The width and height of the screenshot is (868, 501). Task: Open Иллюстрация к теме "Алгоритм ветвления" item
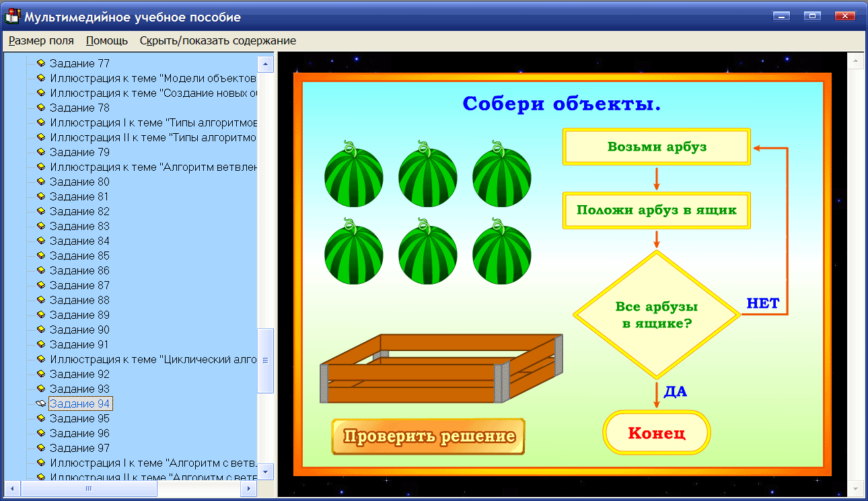point(153,167)
